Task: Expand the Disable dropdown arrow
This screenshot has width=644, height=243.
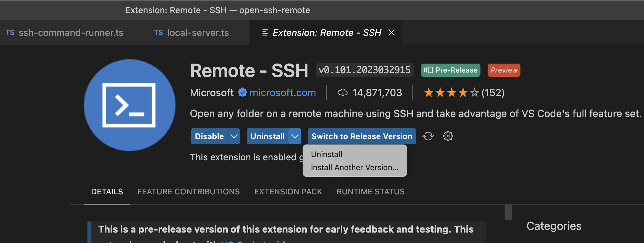Action: (234, 136)
